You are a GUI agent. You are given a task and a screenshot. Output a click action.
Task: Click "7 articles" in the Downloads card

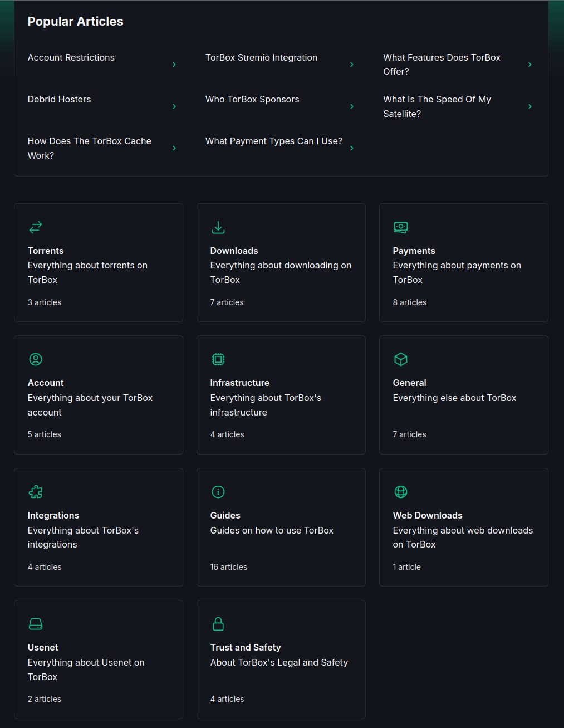[227, 302]
